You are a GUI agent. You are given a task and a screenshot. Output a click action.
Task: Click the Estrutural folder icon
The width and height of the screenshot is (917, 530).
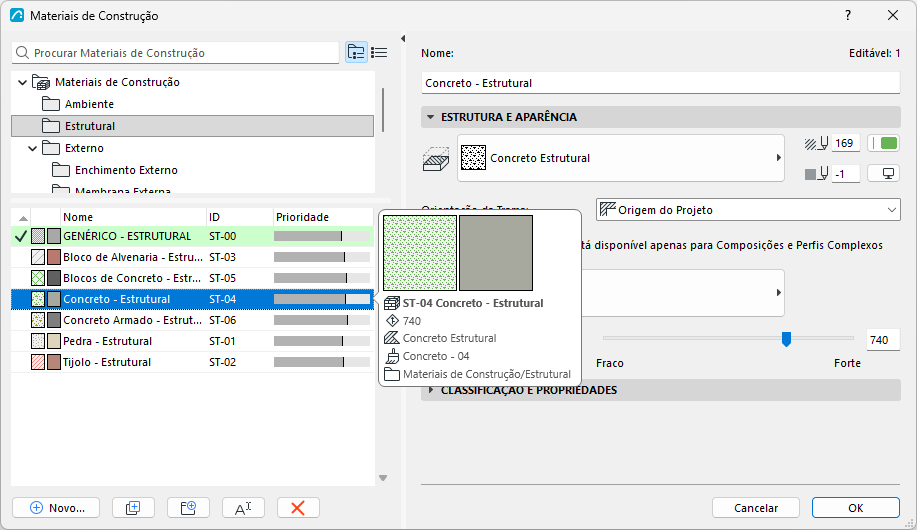pos(51,126)
